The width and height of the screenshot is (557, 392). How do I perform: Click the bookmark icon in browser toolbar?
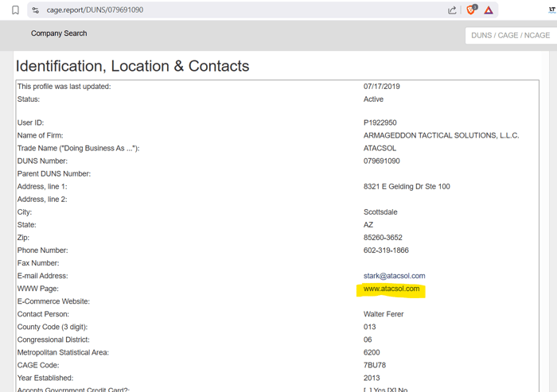click(15, 10)
